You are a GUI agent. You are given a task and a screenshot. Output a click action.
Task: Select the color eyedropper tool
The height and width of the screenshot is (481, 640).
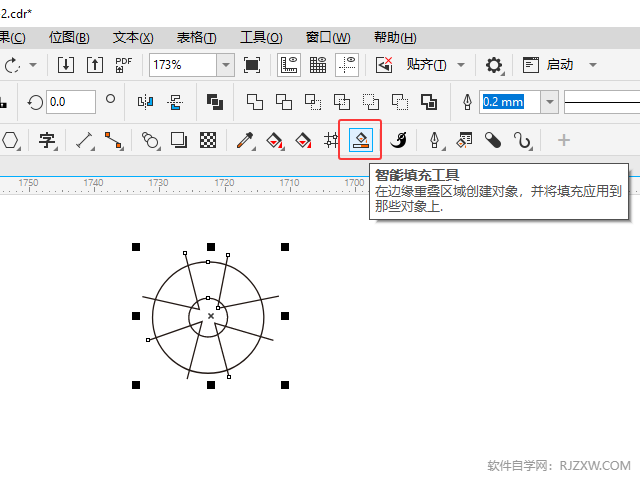tap(245, 141)
